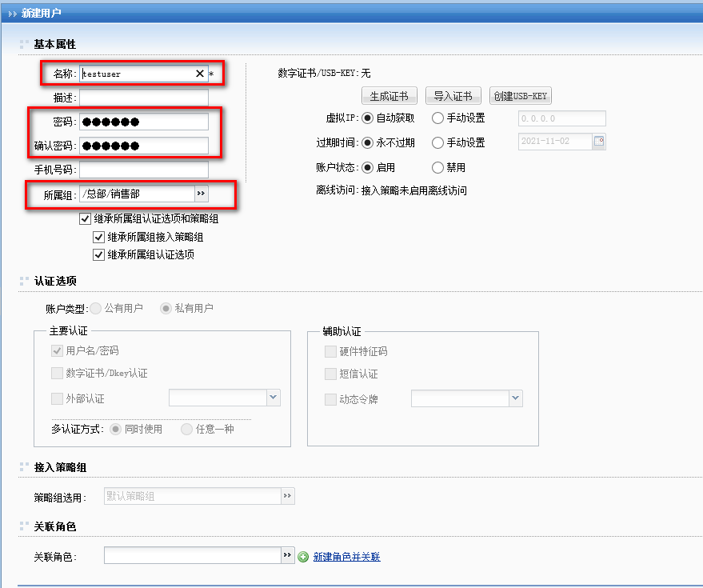Select 手动设置 for 过期时间
Screen dimensions: 703x588
tap(437, 142)
